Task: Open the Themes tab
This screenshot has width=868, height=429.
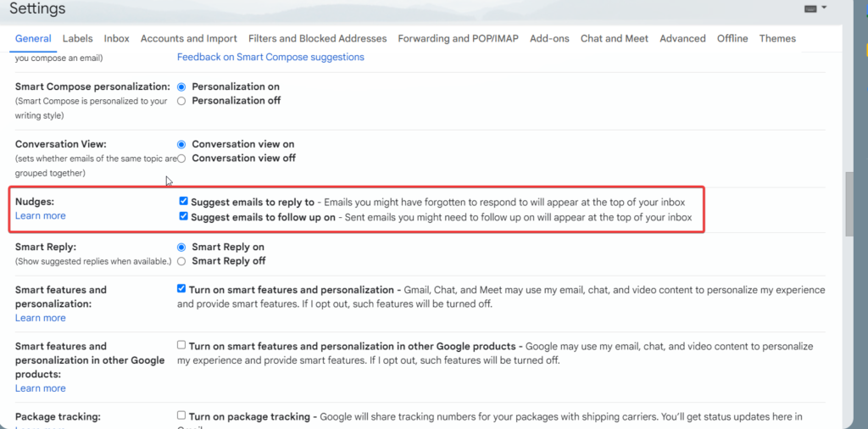Action: [x=777, y=39]
